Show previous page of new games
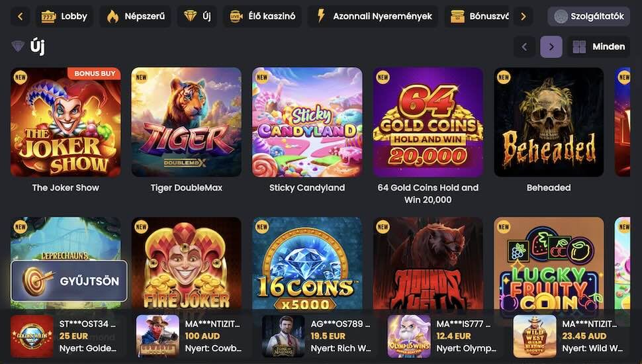 click(524, 47)
